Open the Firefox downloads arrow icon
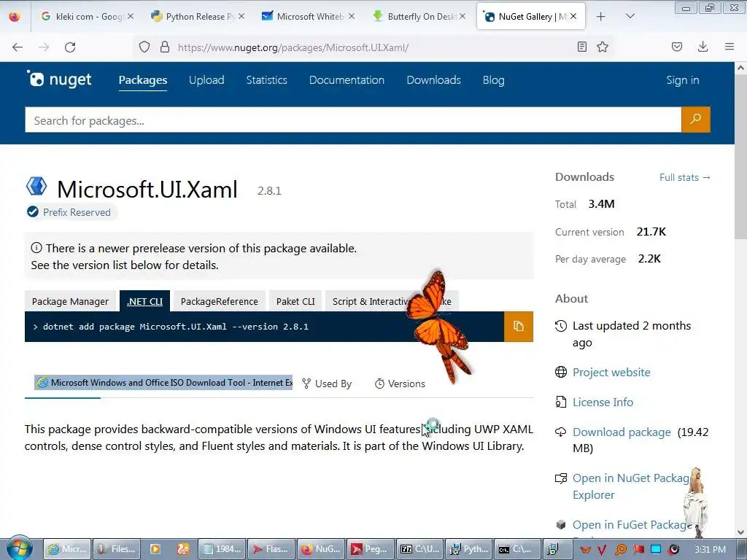747x560 pixels. (703, 47)
